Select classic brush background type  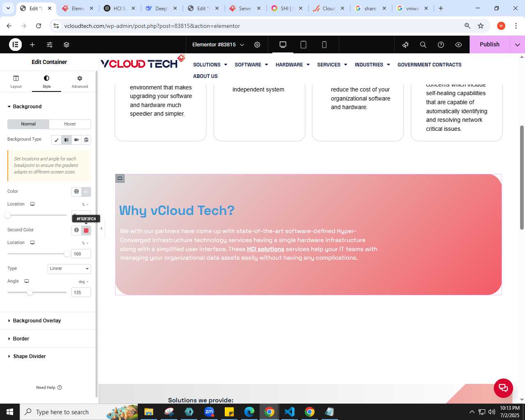point(57,140)
